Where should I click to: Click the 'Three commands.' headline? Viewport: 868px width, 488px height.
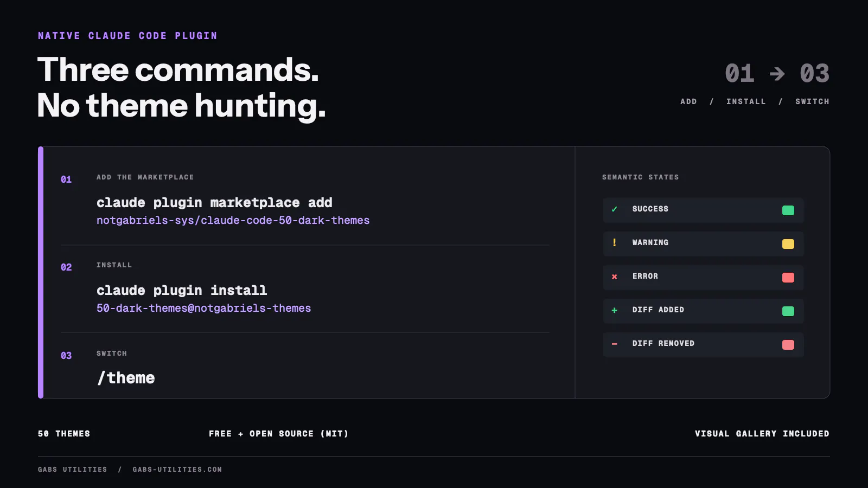(178, 70)
